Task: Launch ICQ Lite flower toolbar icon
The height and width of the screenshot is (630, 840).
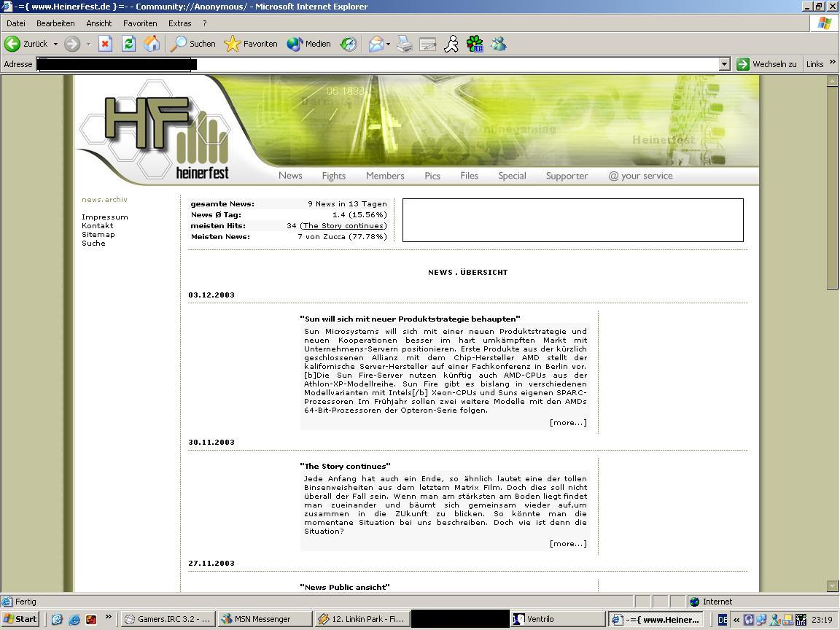Action: tap(475, 44)
